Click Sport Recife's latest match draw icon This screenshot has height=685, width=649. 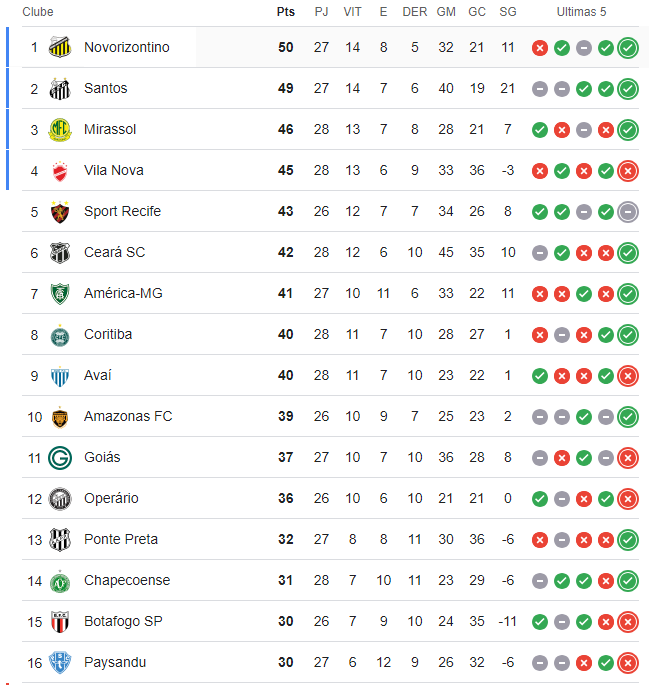pyautogui.click(x=628, y=211)
